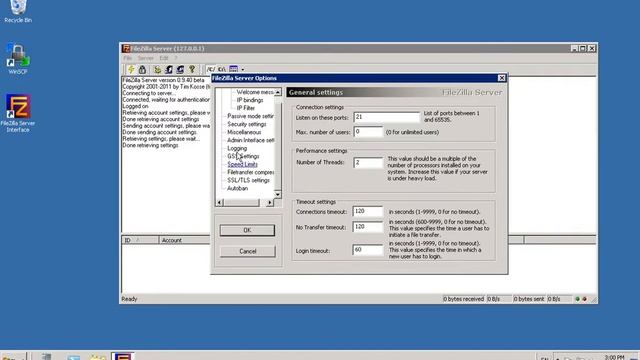Click the Login timeout field
640x360 pixels.
pos(368,250)
